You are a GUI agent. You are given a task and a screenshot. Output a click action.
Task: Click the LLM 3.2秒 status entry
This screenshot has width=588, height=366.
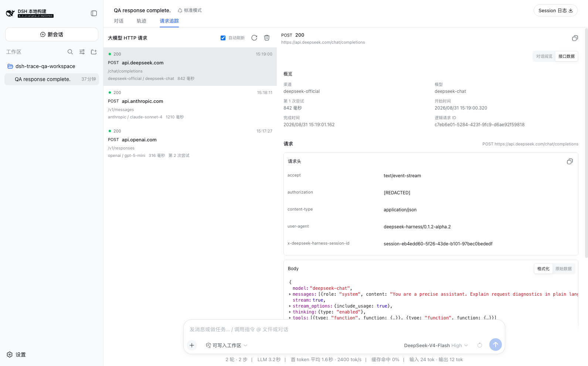coord(269,359)
